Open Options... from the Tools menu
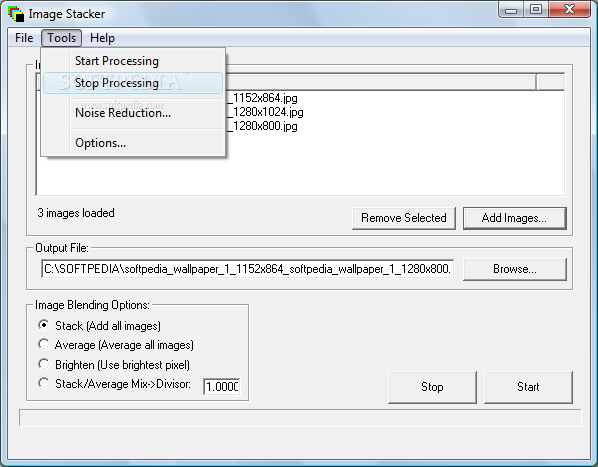Screen dimensions: 598x467 click(x=133, y=143)
